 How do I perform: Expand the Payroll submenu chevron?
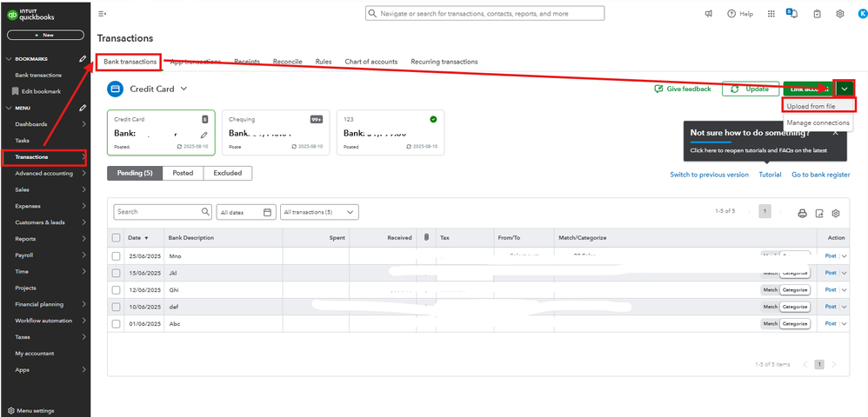(83, 255)
